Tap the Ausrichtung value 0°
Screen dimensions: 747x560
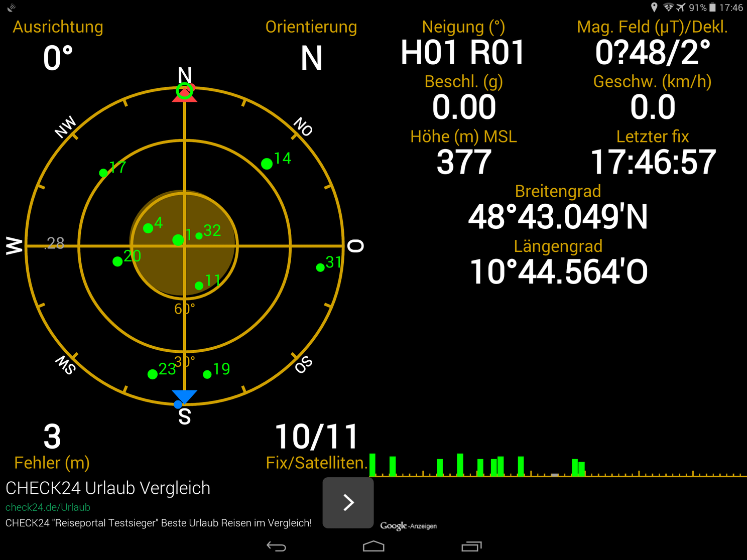tap(58, 58)
